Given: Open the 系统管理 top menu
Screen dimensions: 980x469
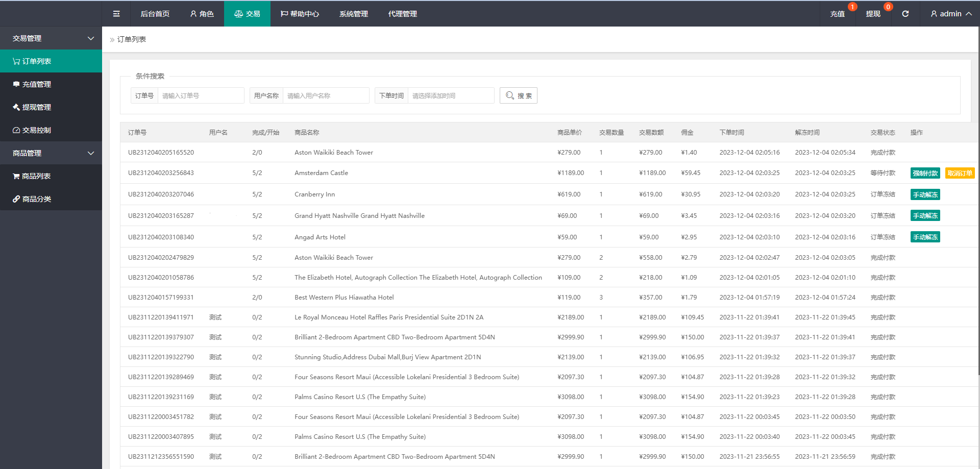Looking at the screenshot, I should tap(353, 14).
